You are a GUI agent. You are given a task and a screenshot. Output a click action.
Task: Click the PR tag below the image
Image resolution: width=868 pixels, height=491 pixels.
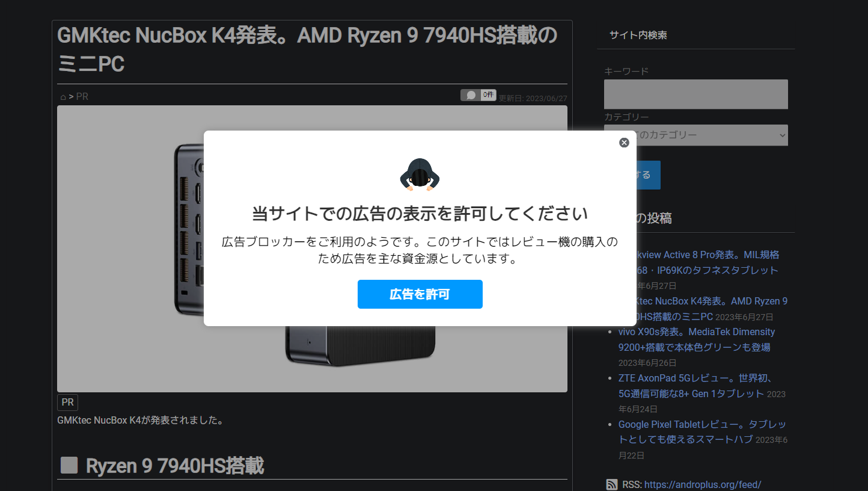67,402
